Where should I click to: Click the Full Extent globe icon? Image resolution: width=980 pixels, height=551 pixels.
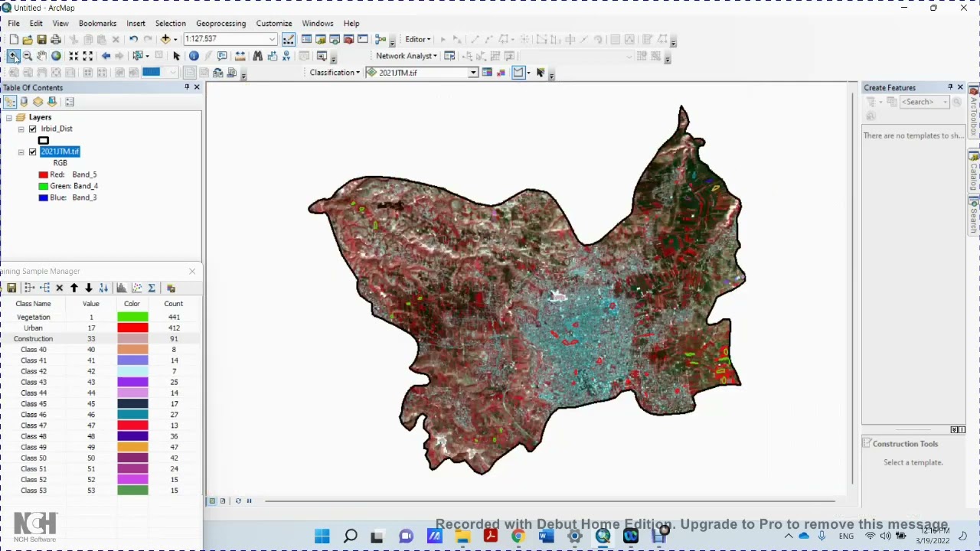point(56,56)
